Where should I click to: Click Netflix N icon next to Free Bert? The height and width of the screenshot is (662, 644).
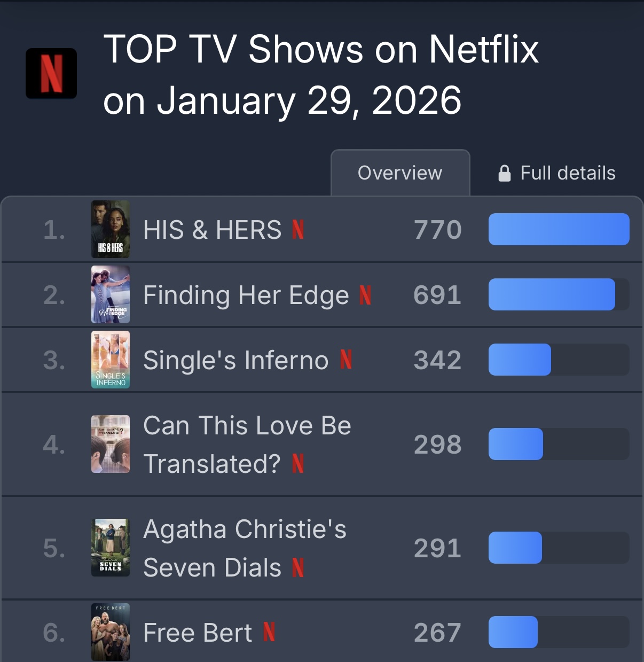(269, 632)
